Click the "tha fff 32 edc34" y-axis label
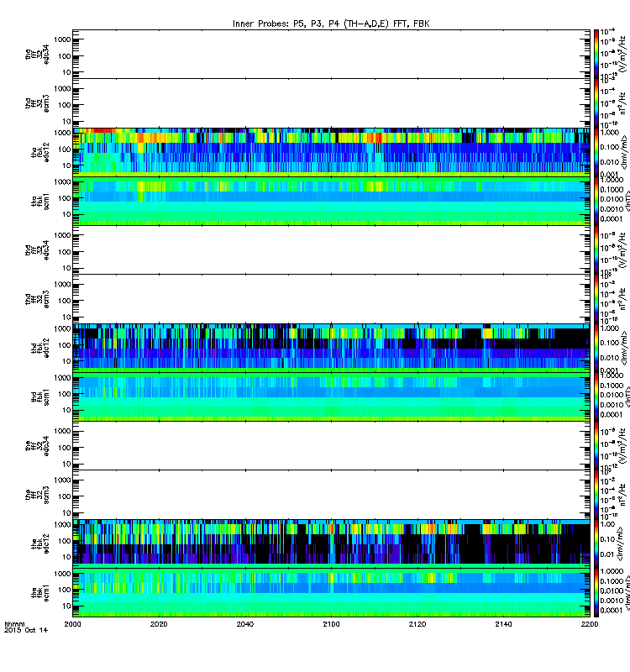The image size is (630, 672). (37, 54)
